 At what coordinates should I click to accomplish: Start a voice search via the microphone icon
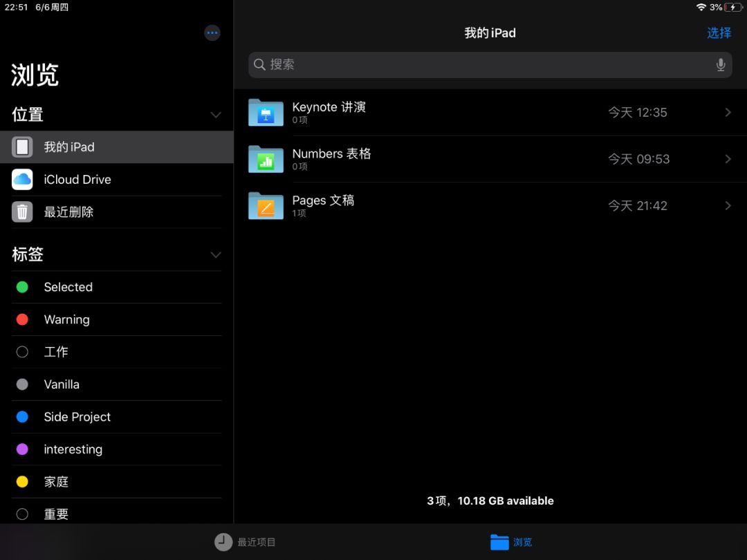click(720, 64)
